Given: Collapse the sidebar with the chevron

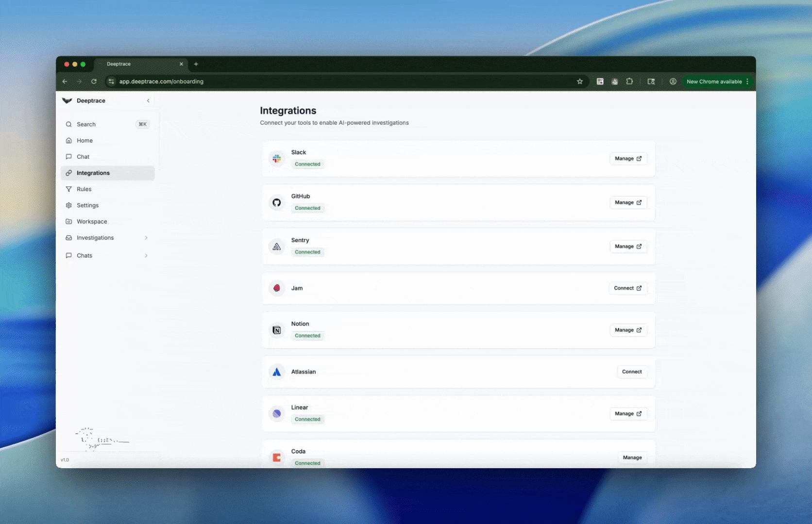Looking at the screenshot, I should tap(148, 100).
